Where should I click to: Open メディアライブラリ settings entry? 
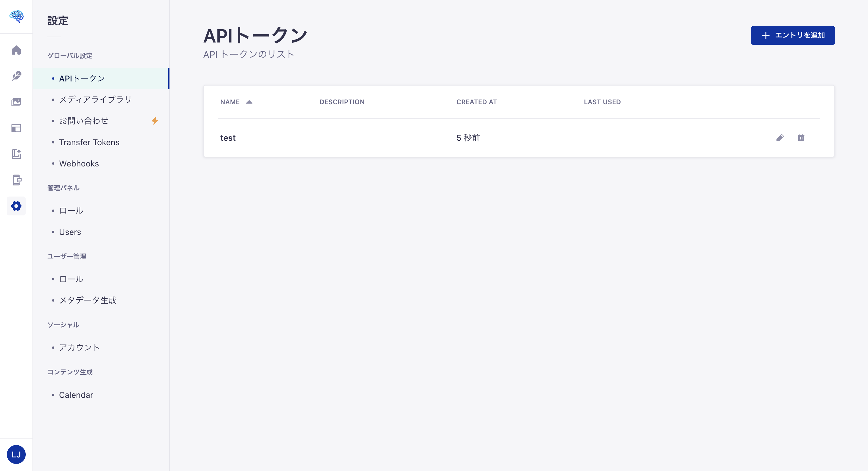pyautogui.click(x=95, y=99)
